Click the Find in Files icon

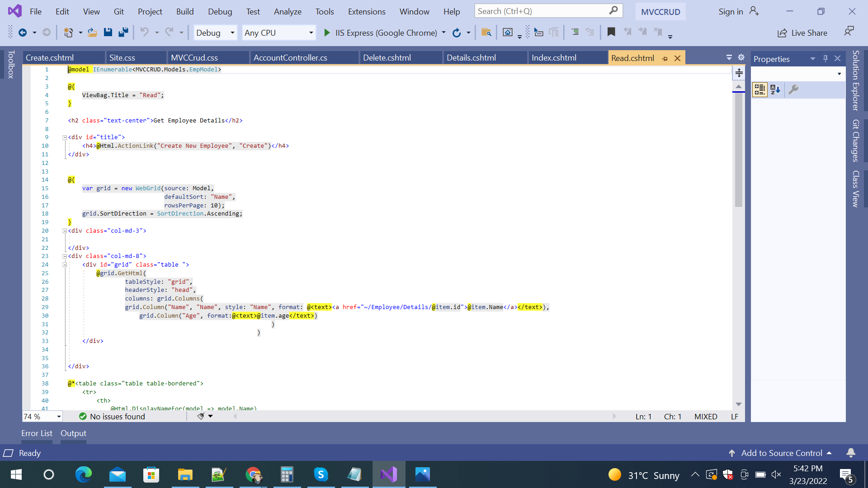pos(486,33)
